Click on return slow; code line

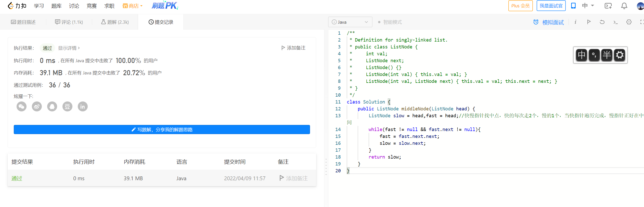tap(385, 157)
